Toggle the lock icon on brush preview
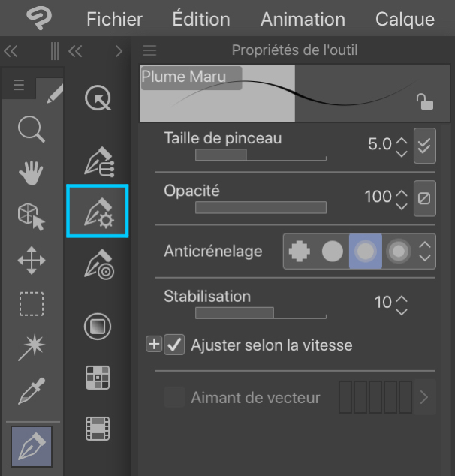Image resolution: width=455 pixels, height=476 pixels. click(426, 102)
